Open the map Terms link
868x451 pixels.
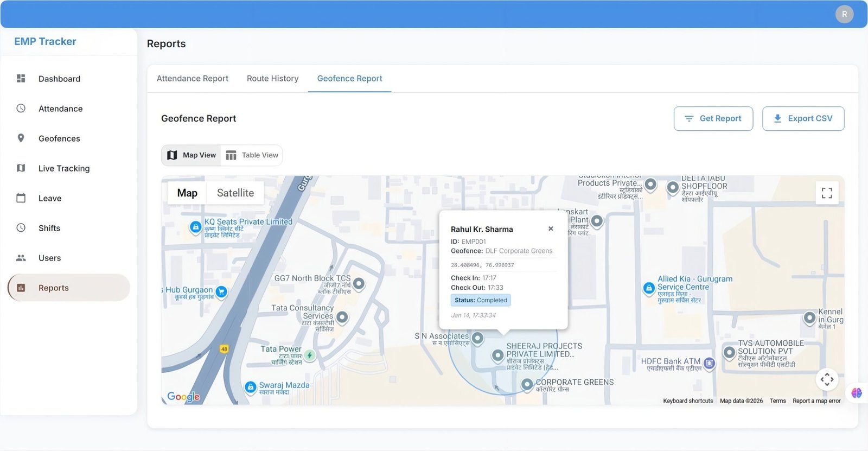(777, 401)
